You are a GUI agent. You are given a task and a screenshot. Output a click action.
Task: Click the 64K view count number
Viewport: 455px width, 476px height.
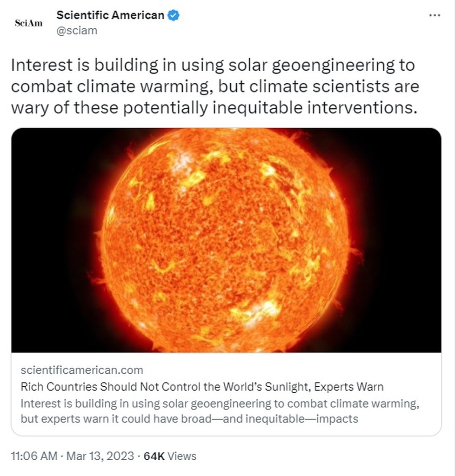point(154,456)
